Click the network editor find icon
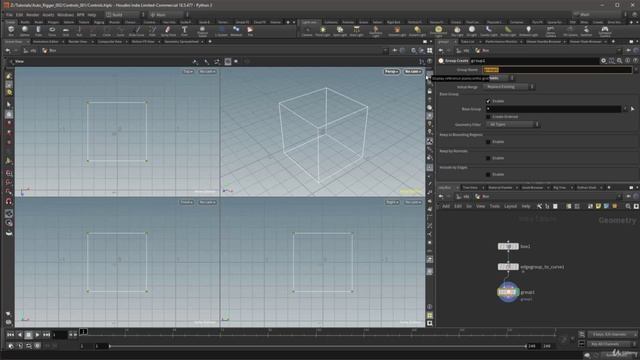This screenshot has height=360, width=640. 628,207
